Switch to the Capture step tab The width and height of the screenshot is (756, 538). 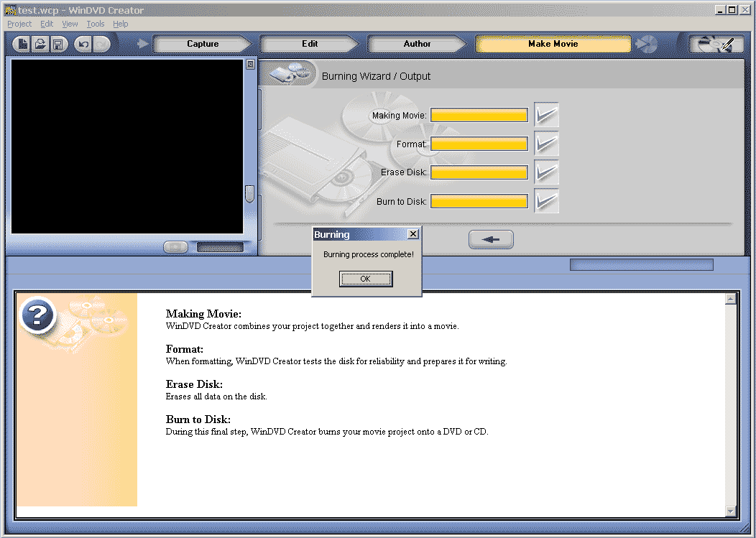click(203, 44)
